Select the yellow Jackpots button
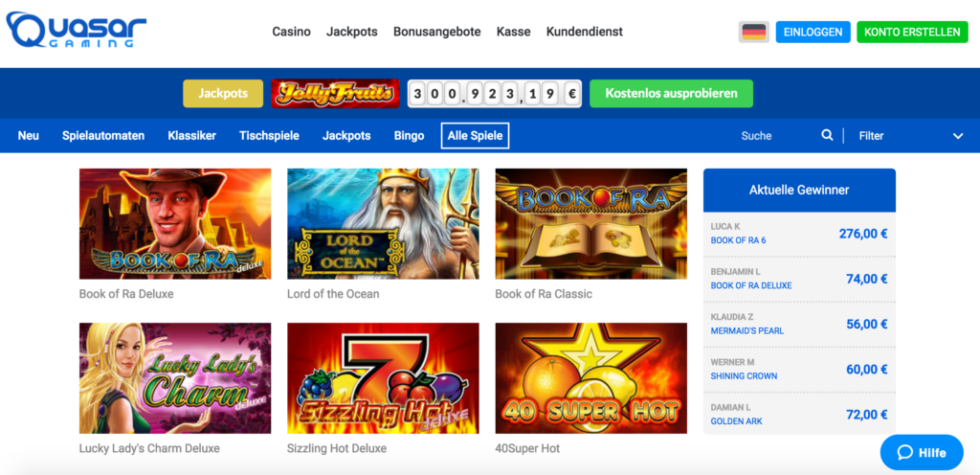Screen dimensions: 980x475 click(223, 94)
